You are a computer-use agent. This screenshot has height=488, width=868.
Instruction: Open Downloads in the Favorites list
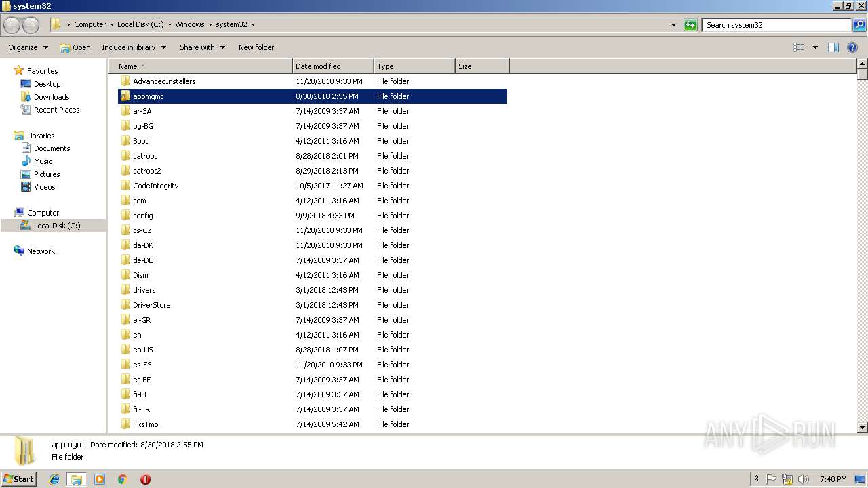52,97
